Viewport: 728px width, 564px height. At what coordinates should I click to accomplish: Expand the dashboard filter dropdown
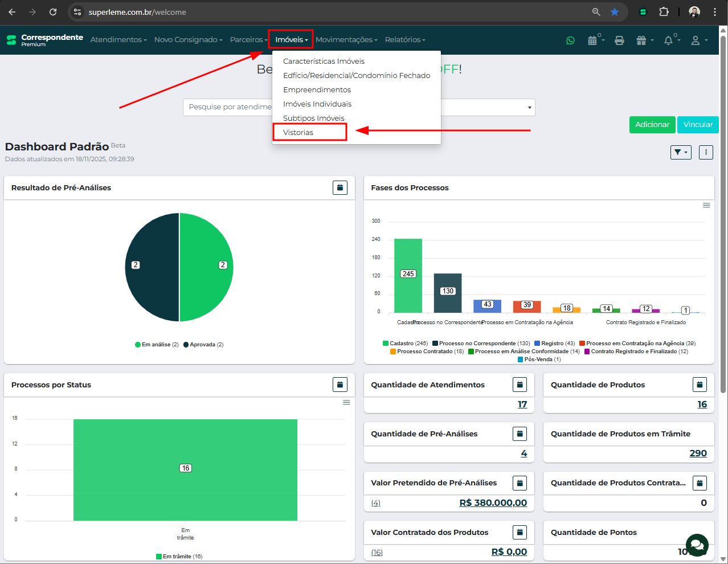(681, 152)
